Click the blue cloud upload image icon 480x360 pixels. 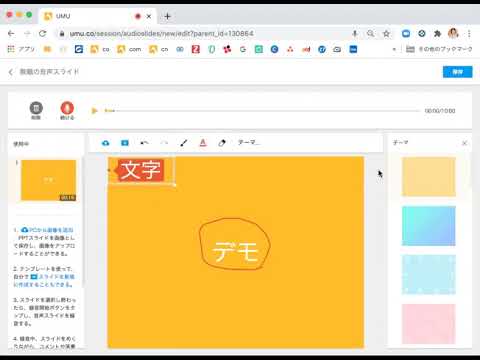tap(106, 143)
